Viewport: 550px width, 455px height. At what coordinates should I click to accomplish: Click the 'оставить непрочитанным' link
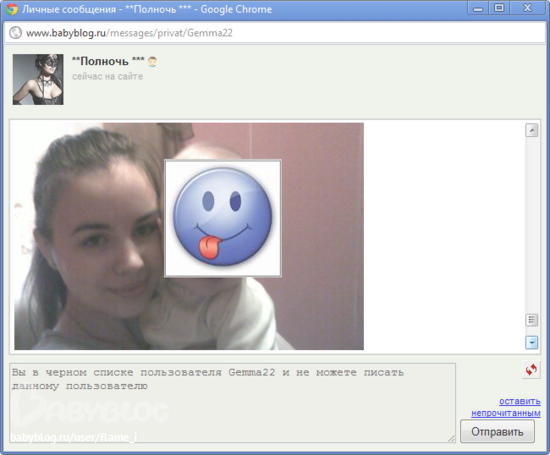pyautogui.click(x=506, y=407)
